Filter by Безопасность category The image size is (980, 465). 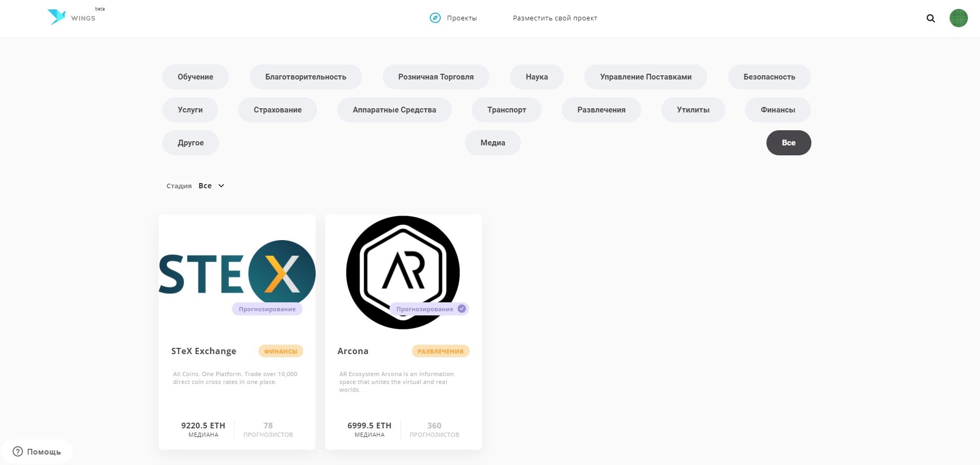coord(769,77)
